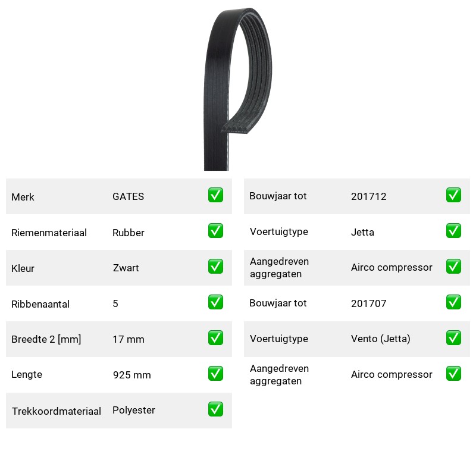The width and height of the screenshot is (476, 476).
Task: Click the checkmark next to Polyester
Action: click(x=215, y=409)
